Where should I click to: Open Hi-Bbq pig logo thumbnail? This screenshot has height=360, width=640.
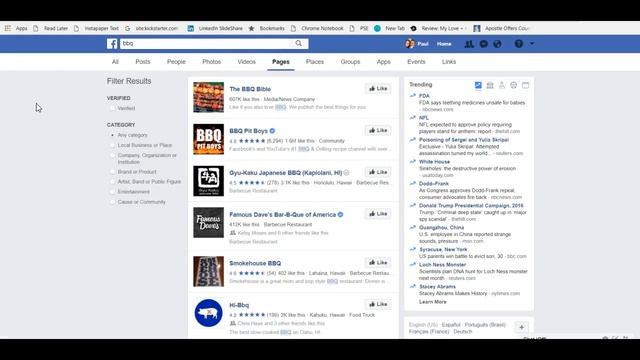point(209,313)
